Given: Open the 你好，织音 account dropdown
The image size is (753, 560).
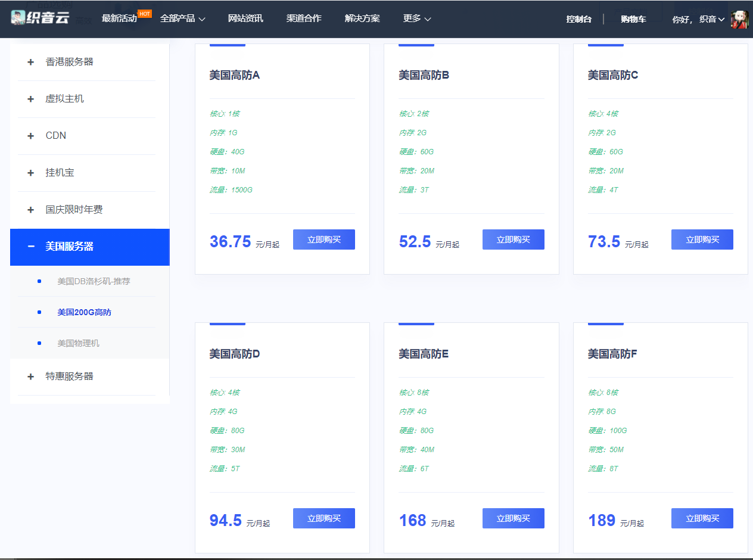Looking at the screenshot, I should coord(698,19).
